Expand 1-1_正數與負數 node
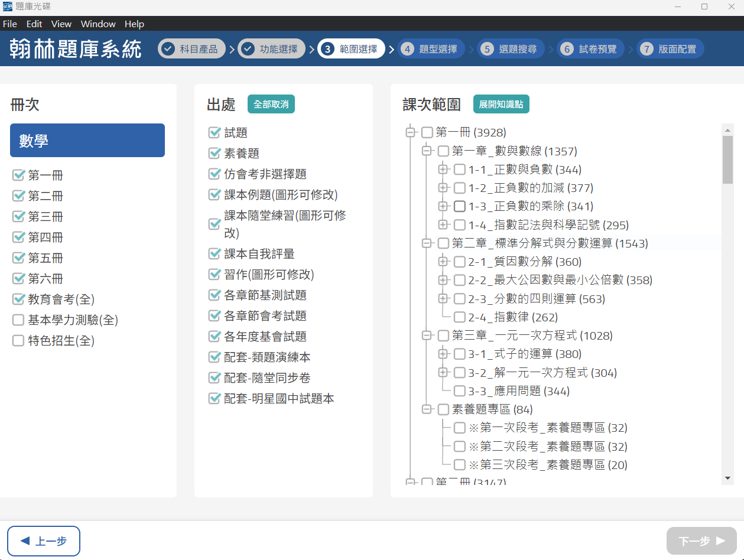The height and width of the screenshot is (560, 744). tap(443, 170)
